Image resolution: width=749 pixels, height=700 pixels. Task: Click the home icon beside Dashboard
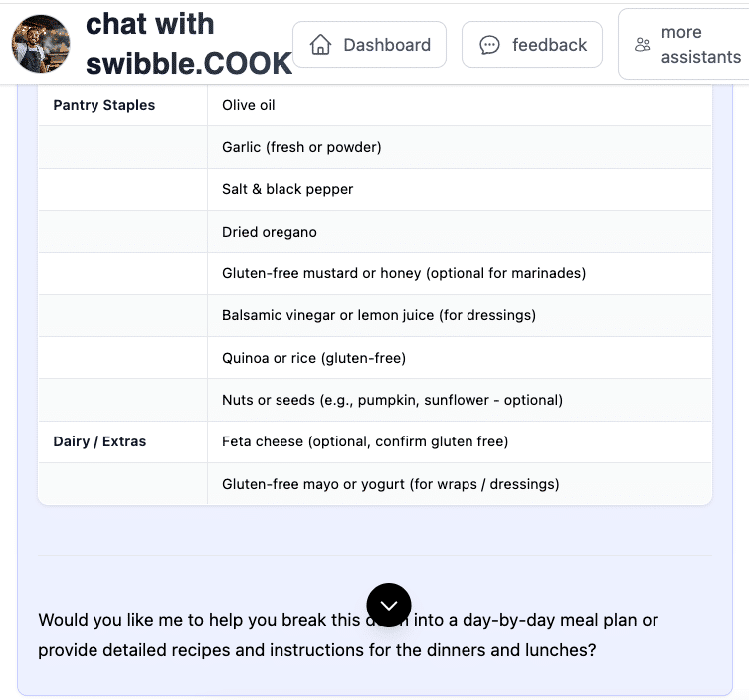tap(320, 45)
